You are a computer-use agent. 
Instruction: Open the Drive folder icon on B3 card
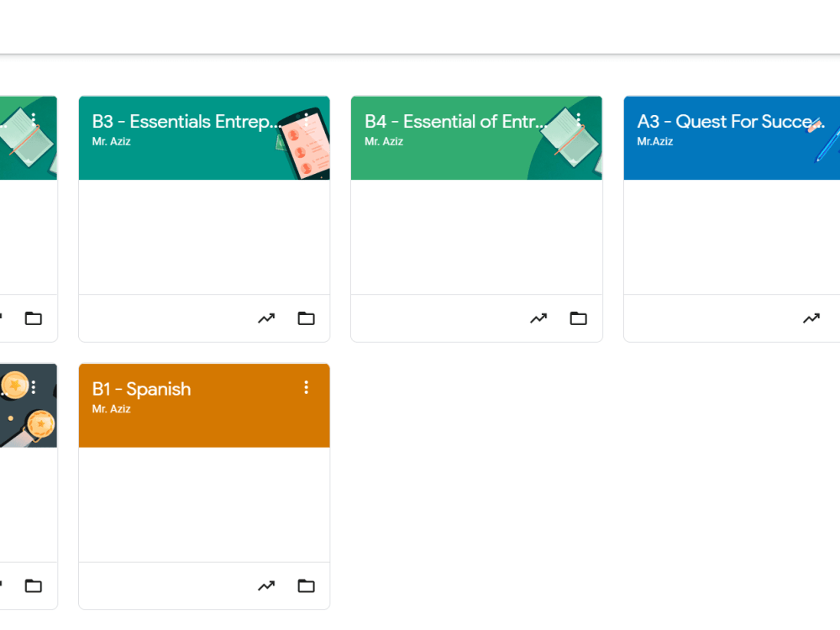tap(306, 318)
